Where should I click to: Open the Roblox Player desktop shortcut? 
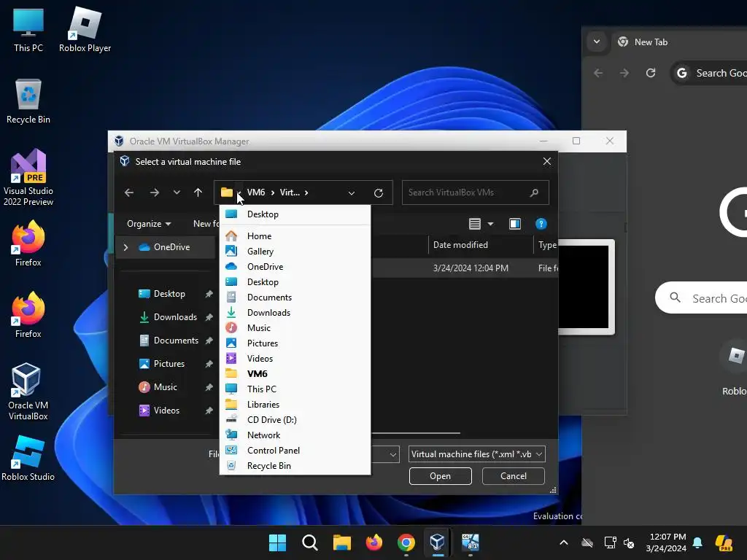coord(85,29)
